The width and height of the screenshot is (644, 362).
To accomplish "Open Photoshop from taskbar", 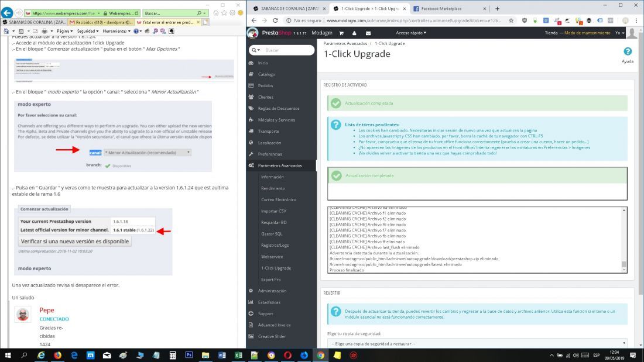I will pos(189,356).
